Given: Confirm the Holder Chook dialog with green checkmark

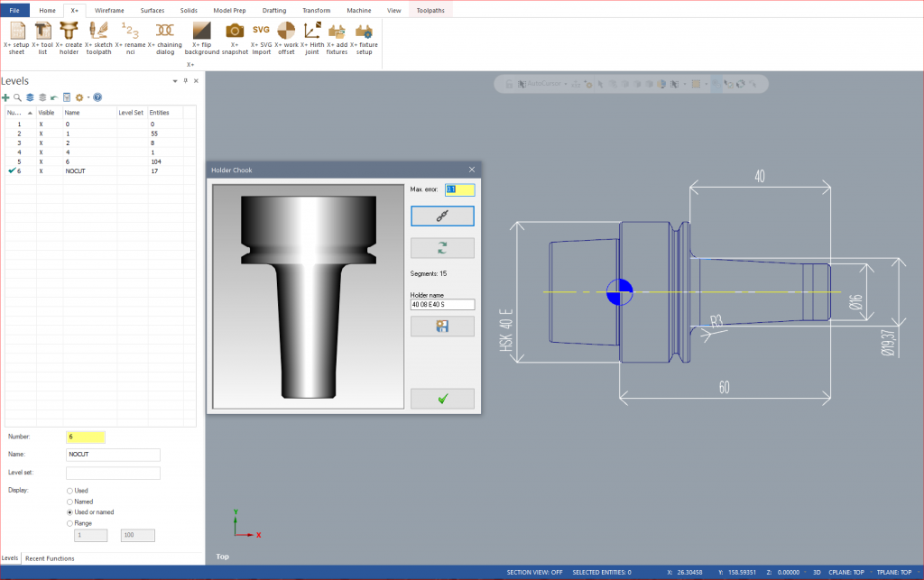Looking at the screenshot, I should [x=441, y=398].
